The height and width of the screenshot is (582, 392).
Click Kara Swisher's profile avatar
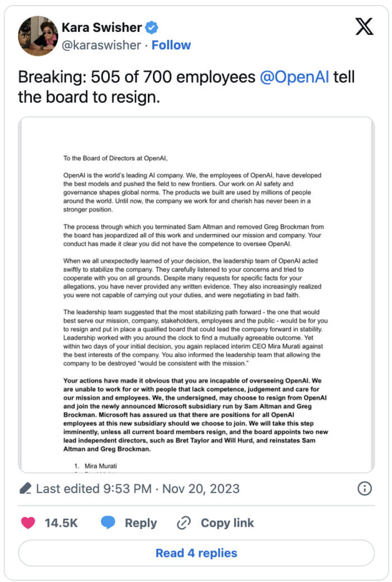click(38, 36)
